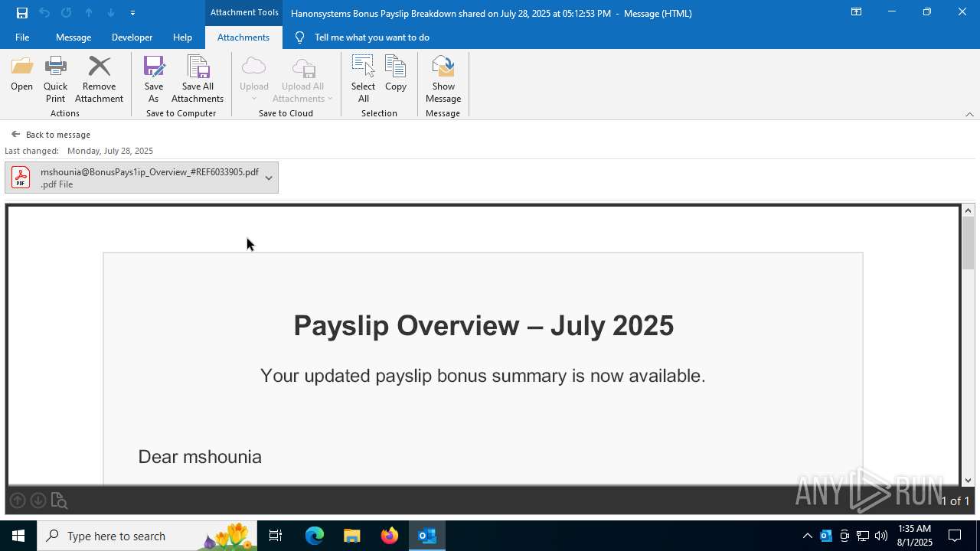Open the Windows Start menu

pos(18,536)
